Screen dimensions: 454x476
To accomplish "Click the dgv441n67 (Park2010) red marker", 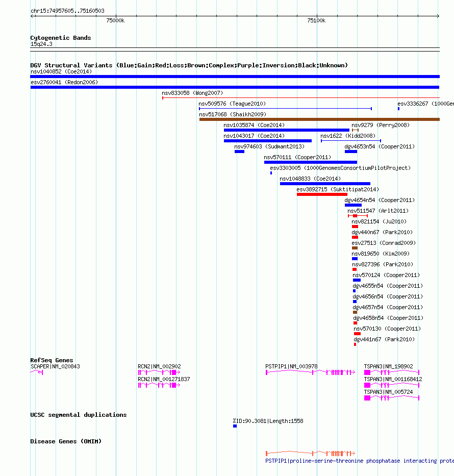I will [355, 344].
